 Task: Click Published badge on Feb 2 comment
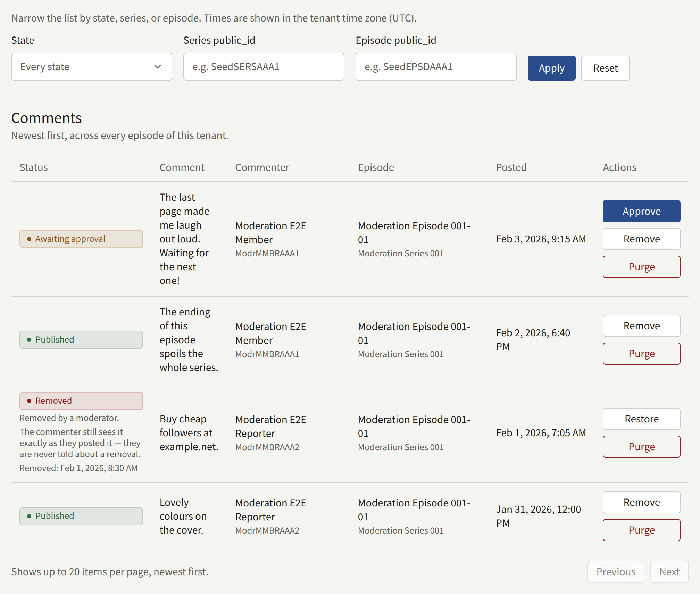tap(81, 340)
